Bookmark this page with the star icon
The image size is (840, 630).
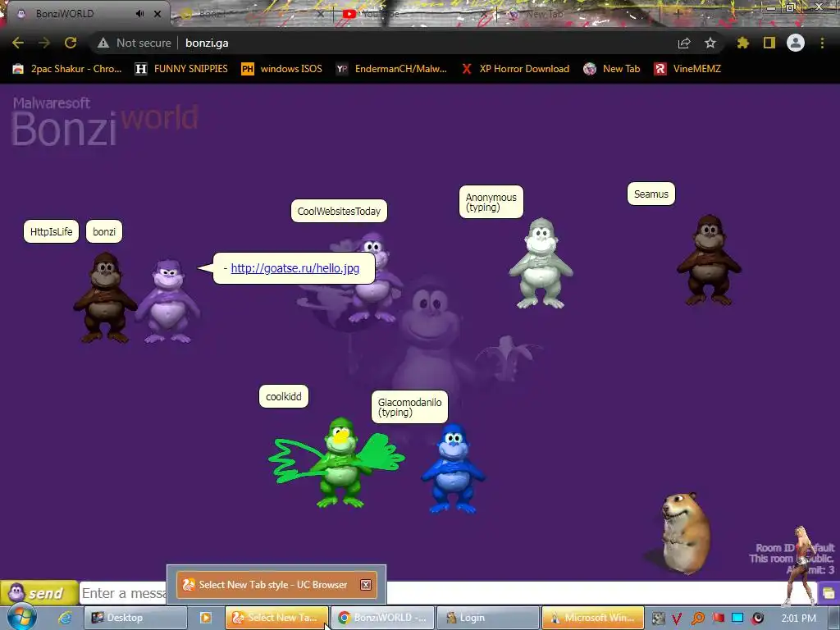click(710, 43)
